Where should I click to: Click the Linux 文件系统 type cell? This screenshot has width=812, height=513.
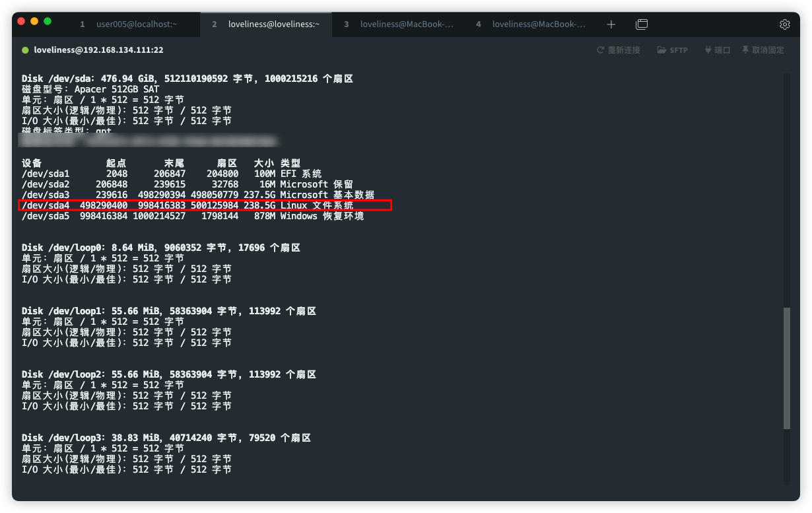317,205
